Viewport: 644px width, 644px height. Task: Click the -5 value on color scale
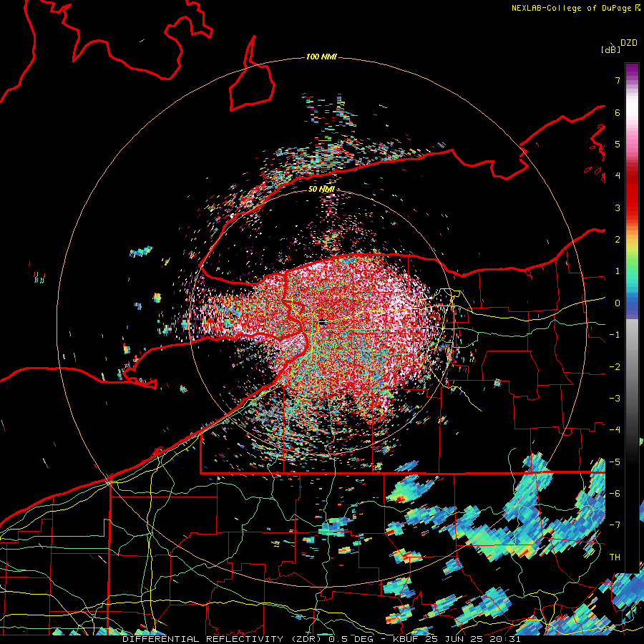point(615,462)
